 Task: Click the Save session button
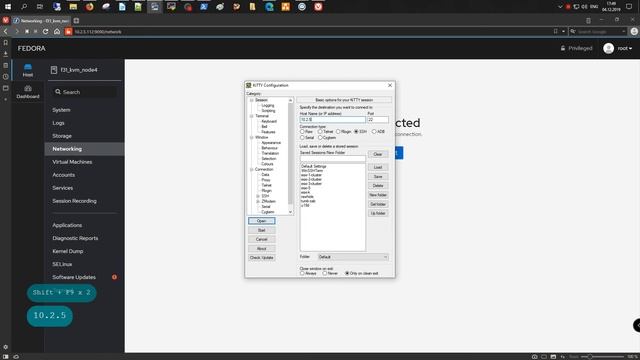coord(378,177)
